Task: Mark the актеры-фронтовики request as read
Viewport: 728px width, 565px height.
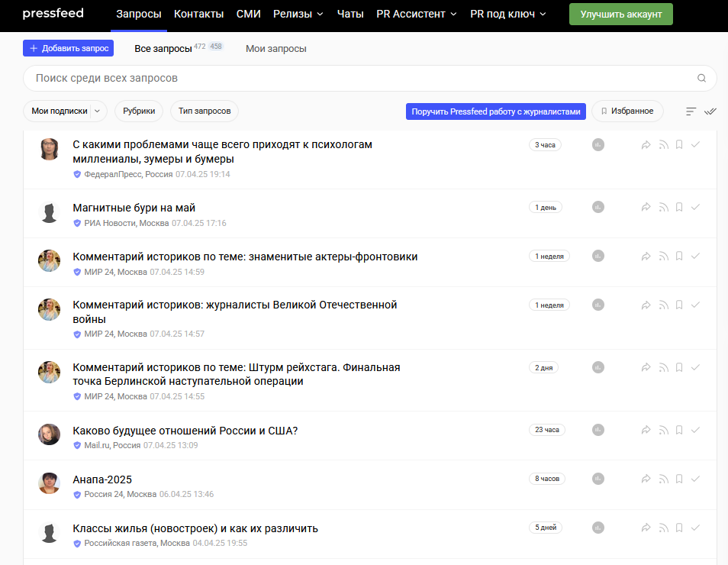Action: click(x=695, y=256)
